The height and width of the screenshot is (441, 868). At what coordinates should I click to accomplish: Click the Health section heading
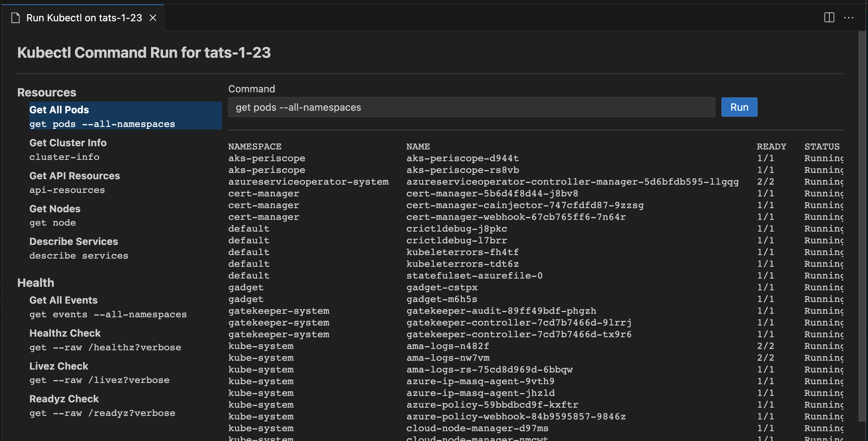[x=36, y=283]
